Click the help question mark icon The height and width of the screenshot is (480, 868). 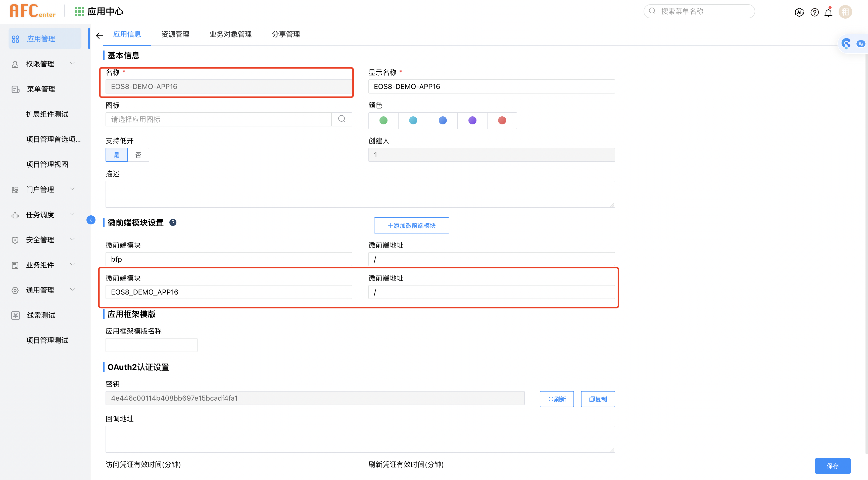pyautogui.click(x=814, y=13)
